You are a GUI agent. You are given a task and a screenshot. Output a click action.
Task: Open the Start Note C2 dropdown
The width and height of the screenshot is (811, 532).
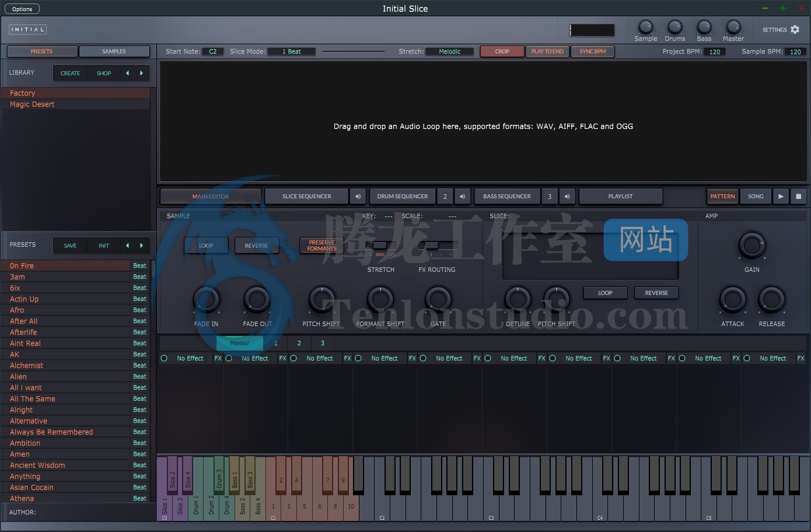(213, 51)
